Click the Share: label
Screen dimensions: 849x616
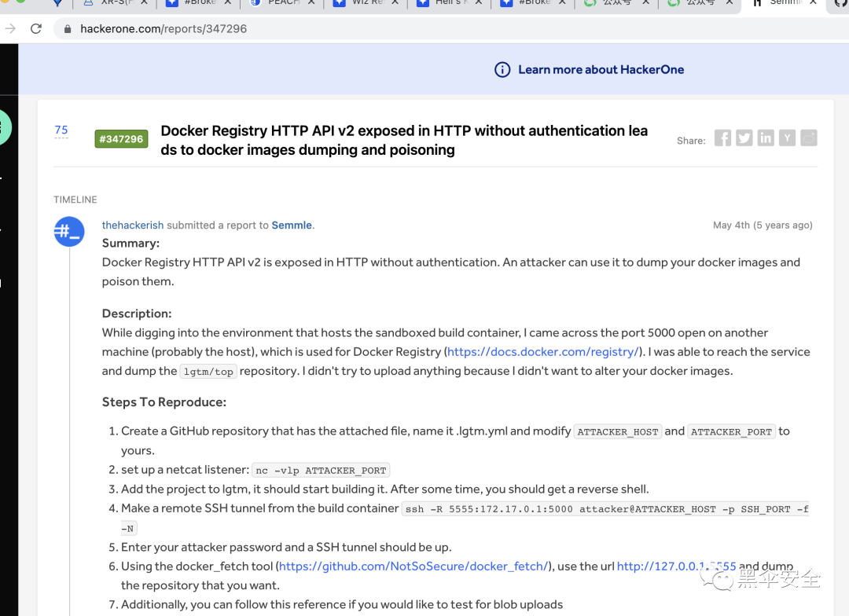click(691, 141)
